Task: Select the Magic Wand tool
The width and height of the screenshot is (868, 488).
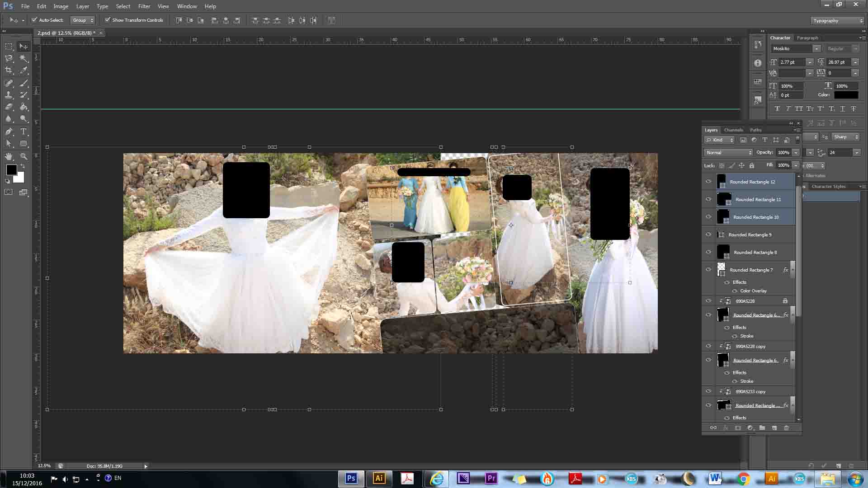Action: (x=24, y=58)
